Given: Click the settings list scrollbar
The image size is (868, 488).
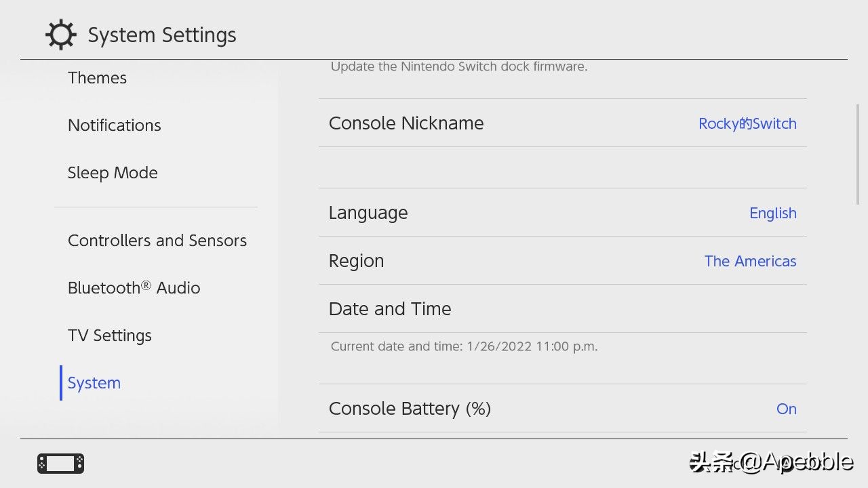Looking at the screenshot, I should [858, 154].
